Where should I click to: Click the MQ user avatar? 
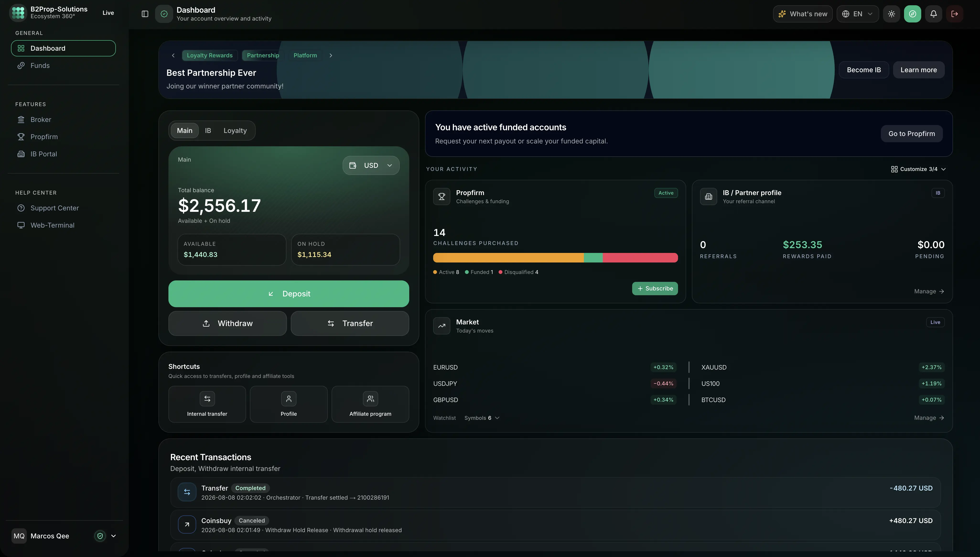coord(19,536)
